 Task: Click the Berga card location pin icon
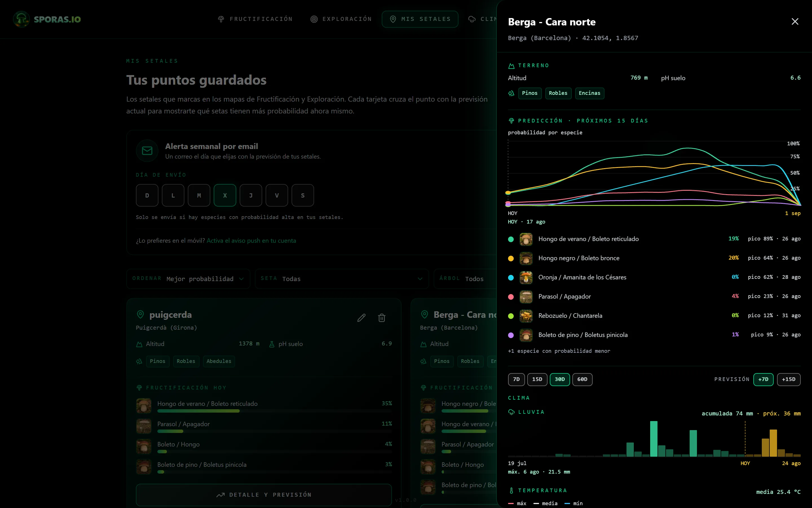(x=424, y=314)
